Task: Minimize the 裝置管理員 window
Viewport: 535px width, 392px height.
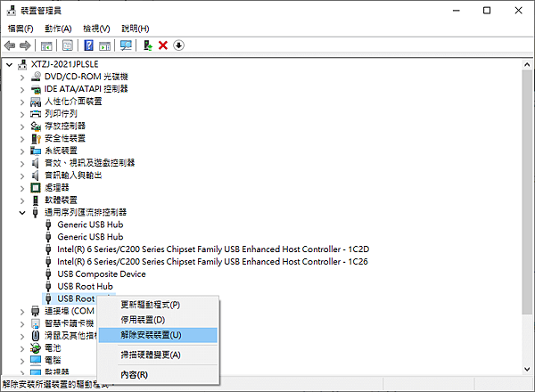Action: 457,11
